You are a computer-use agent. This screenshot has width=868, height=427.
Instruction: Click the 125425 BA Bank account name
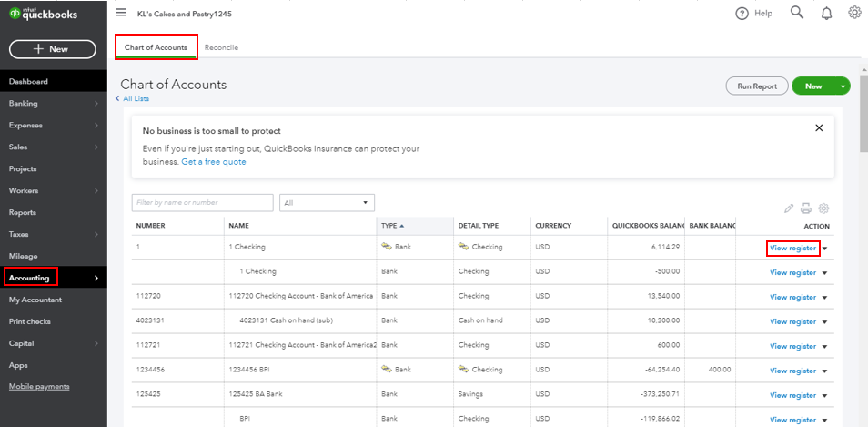pos(255,394)
